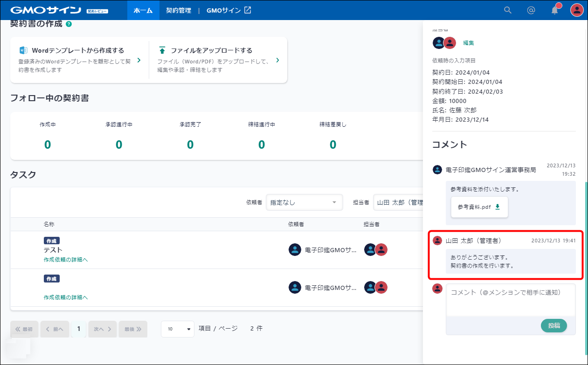
Task: Open the 依頼者 filter dropdown
Action: coord(304,202)
